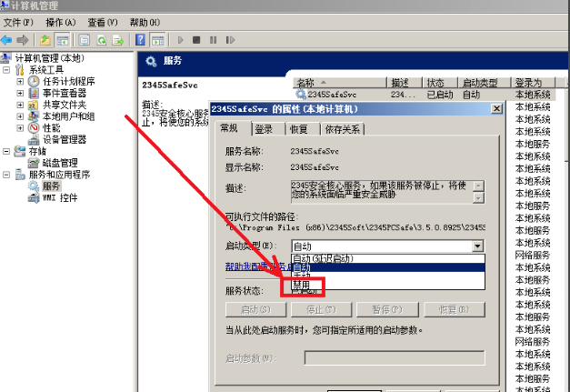Expand the 事件查看器 tree node
This screenshot has height=392, width=570.
pyautogui.click(x=20, y=93)
